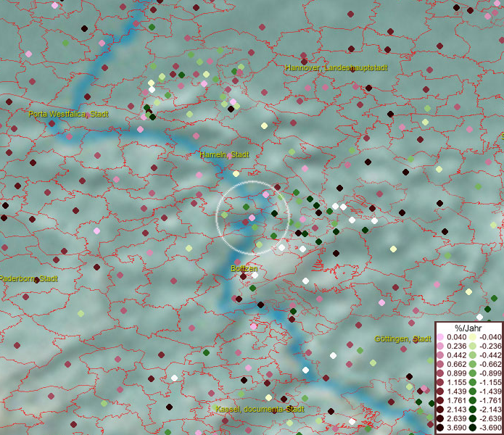Click the -2.639 legend color swatch
Screen dimensions: 504x435
473,418
